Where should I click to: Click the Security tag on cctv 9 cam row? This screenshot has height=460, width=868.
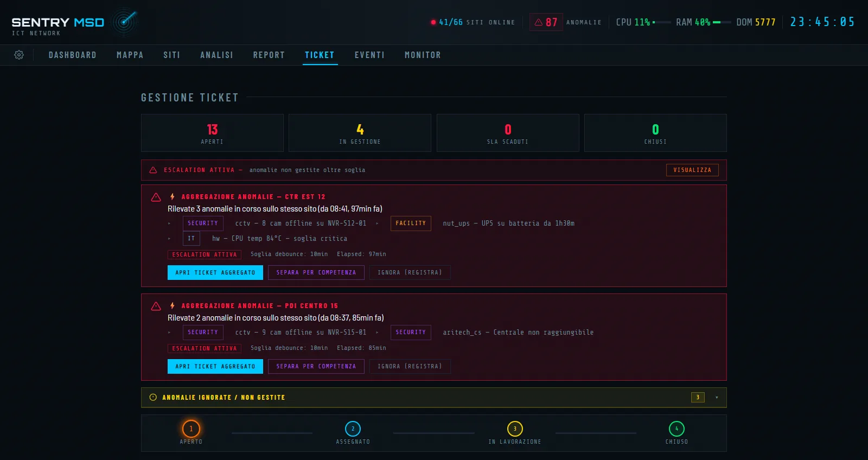click(203, 333)
